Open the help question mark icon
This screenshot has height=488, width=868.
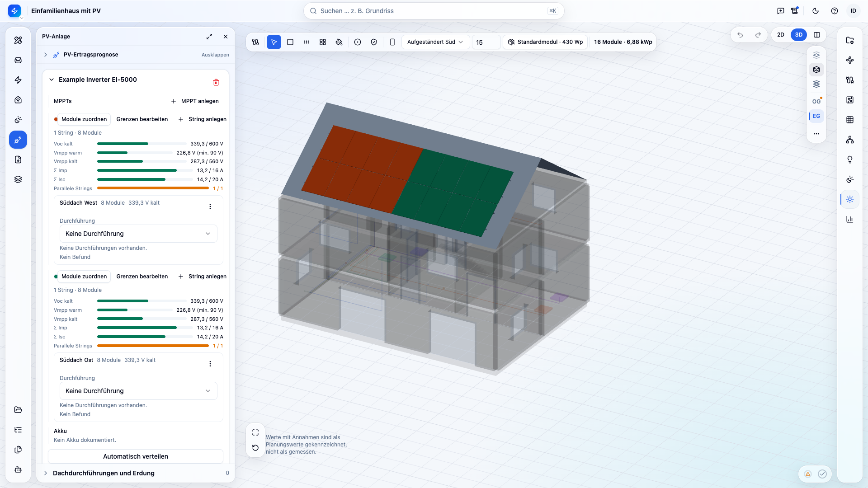[835, 11]
